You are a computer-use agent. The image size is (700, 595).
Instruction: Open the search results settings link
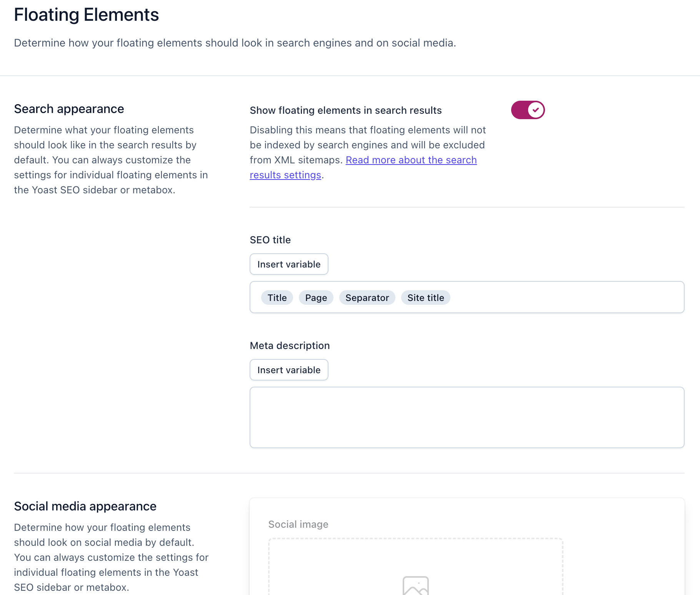411,160
